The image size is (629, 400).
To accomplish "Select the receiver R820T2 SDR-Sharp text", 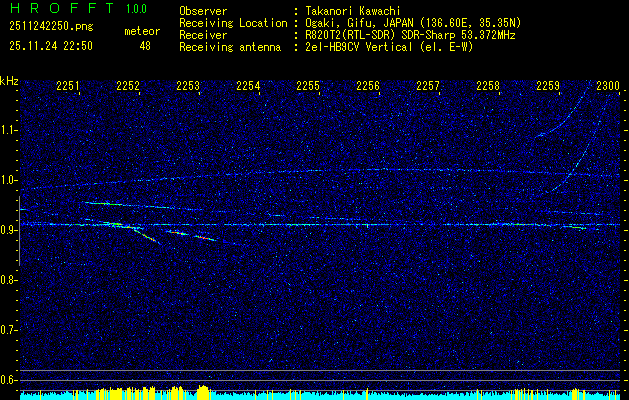I will 410,34.
